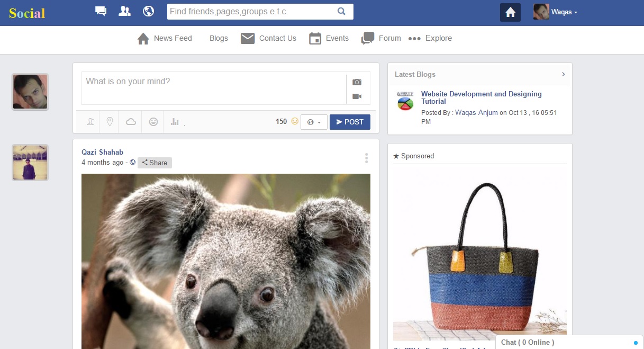
Task: Focus the What is on your mind box
Action: click(214, 88)
